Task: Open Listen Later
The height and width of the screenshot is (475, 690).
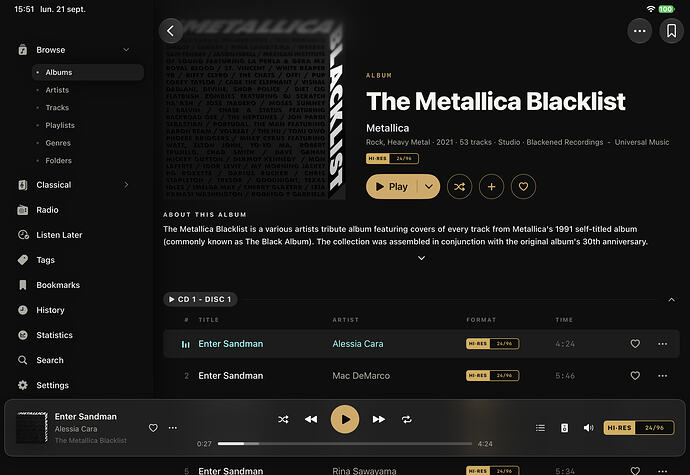Action: [x=59, y=235]
